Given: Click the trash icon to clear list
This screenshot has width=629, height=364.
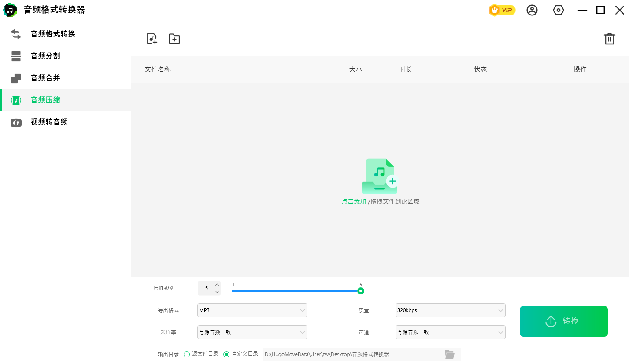Looking at the screenshot, I should [x=609, y=39].
